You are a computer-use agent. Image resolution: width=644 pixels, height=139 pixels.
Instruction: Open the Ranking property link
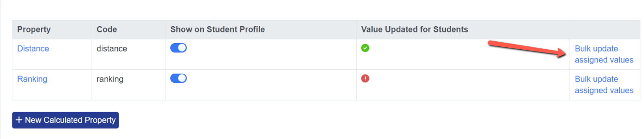pos(32,79)
